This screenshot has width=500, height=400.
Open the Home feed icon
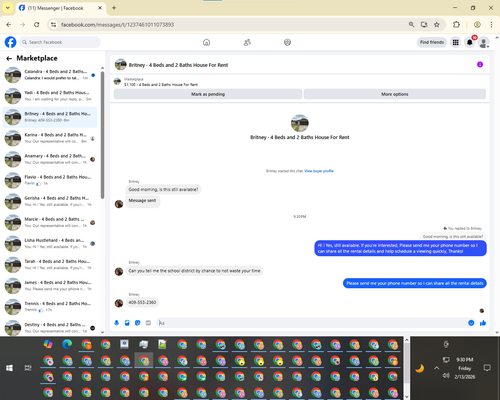point(207,42)
